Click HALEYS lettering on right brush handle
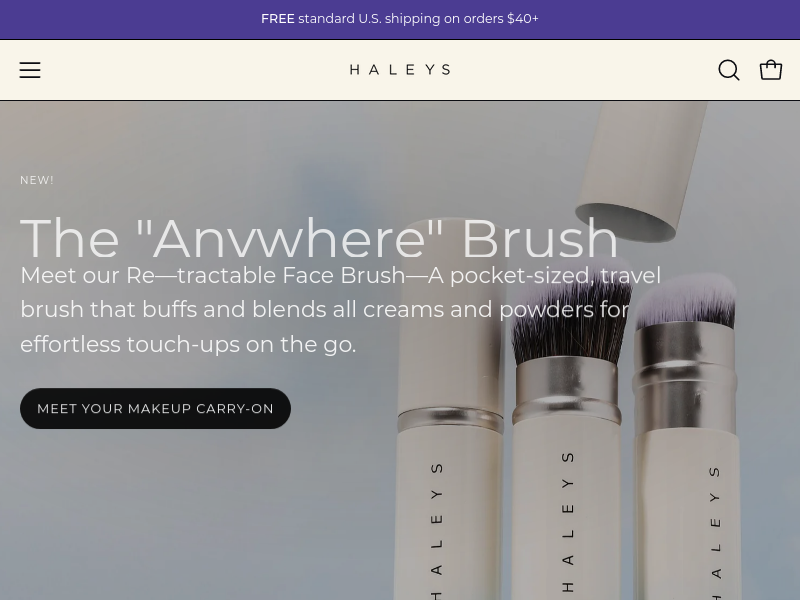Viewport: 800px width, 600px height. tap(715, 532)
